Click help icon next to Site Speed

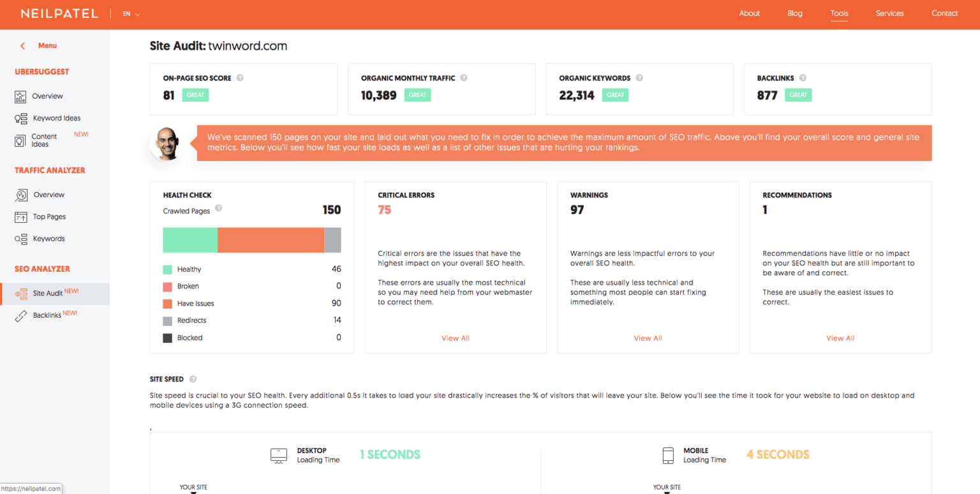193,379
